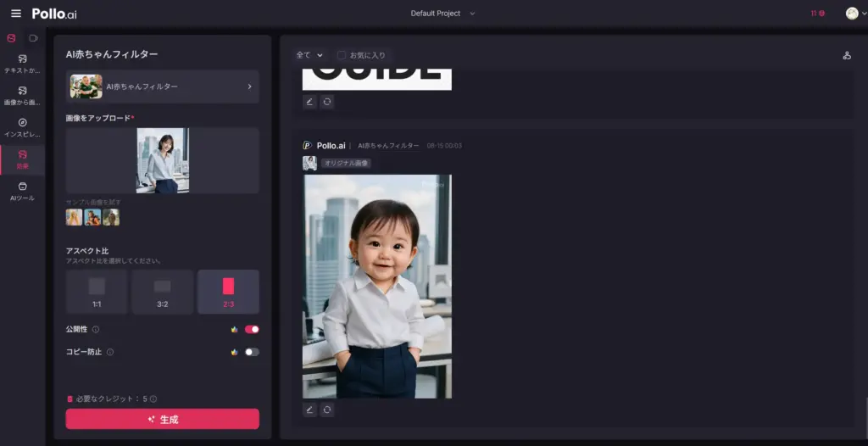Screen dimensions: 868x446
Task: Switch to the image mode tab icon
Action: tap(11, 38)
